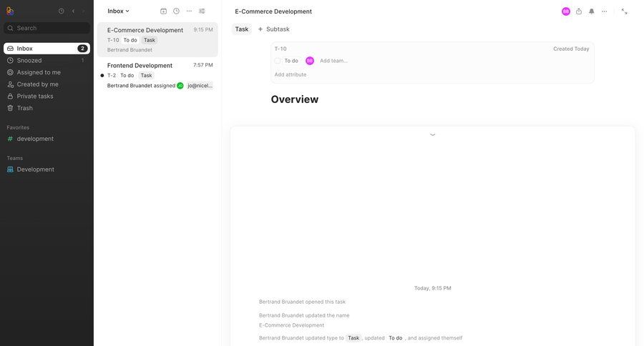This screenshot has height=346, width=644.
Task: Open the three-dots menu in task header
Action: 605,11
